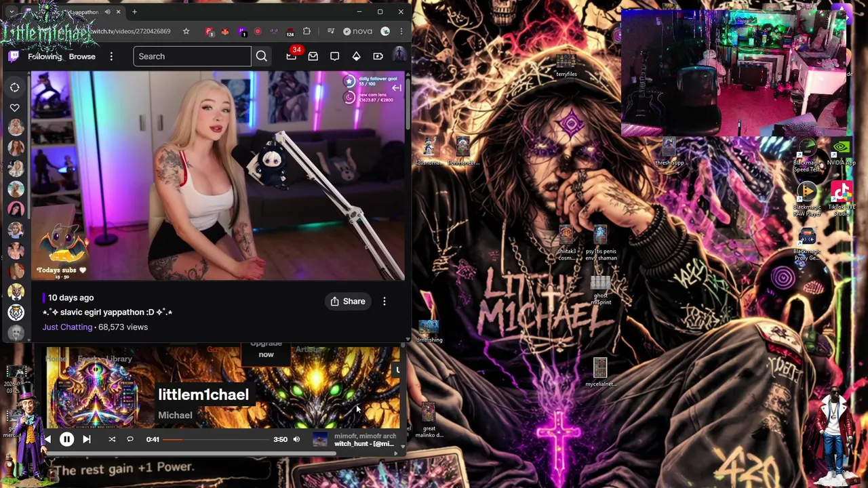Collapse the chat arrow on video
This screenshot has height=488, width=868.
point(397,88)
